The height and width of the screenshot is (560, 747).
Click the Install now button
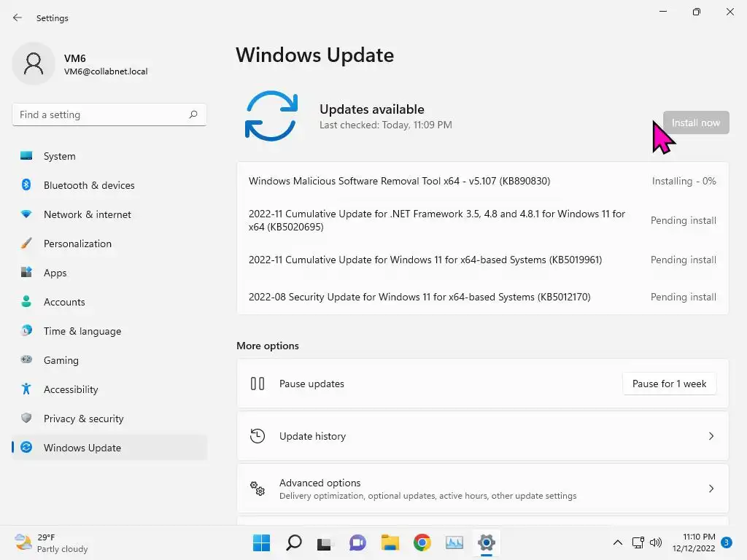(695, 122)
